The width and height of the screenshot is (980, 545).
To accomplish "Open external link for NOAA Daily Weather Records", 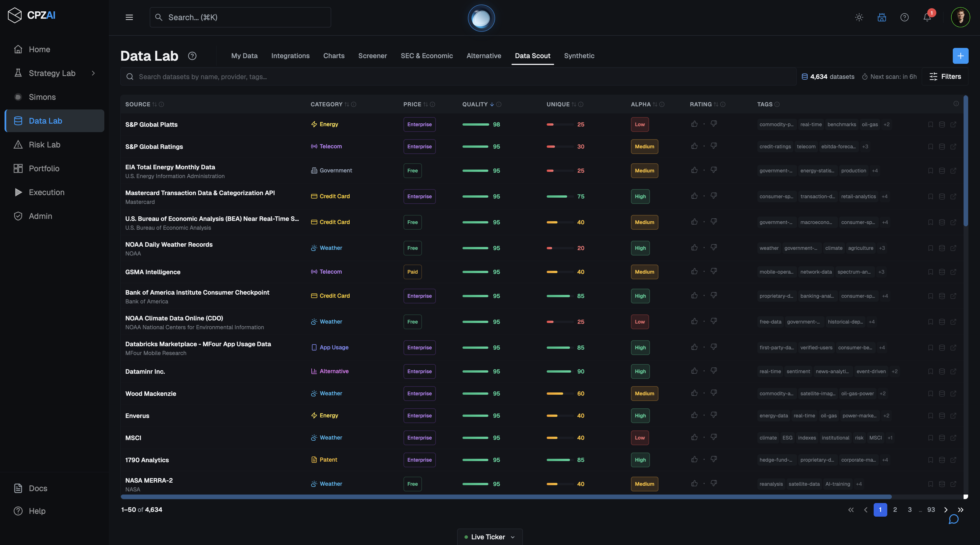I will click(954, 248).
